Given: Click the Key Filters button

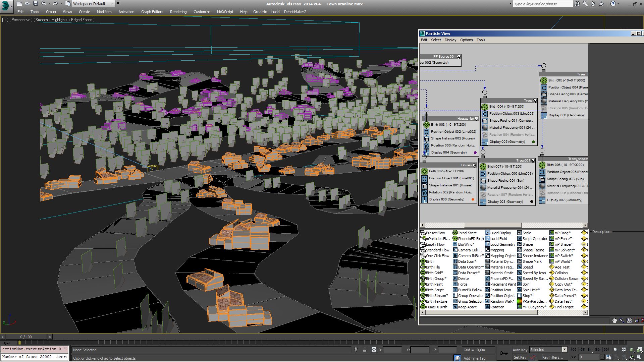Looking at the screenshot, I should click(x=552, y=357).
